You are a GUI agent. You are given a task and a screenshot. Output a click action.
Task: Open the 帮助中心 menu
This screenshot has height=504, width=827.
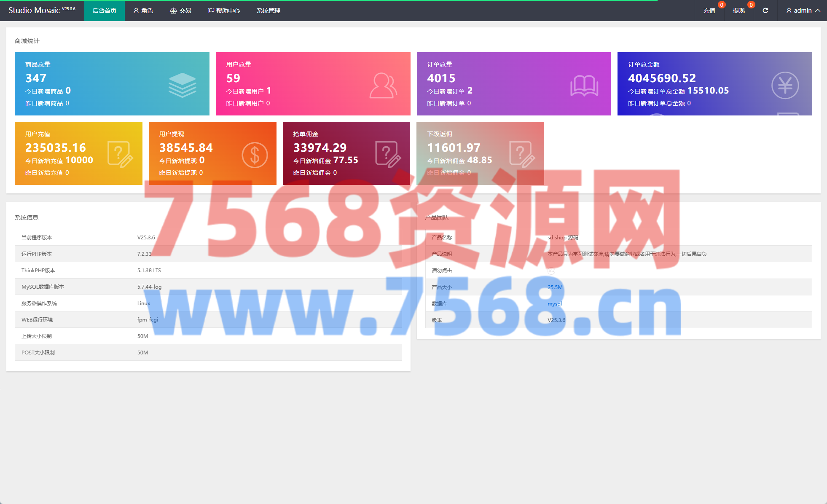[224, 11]
